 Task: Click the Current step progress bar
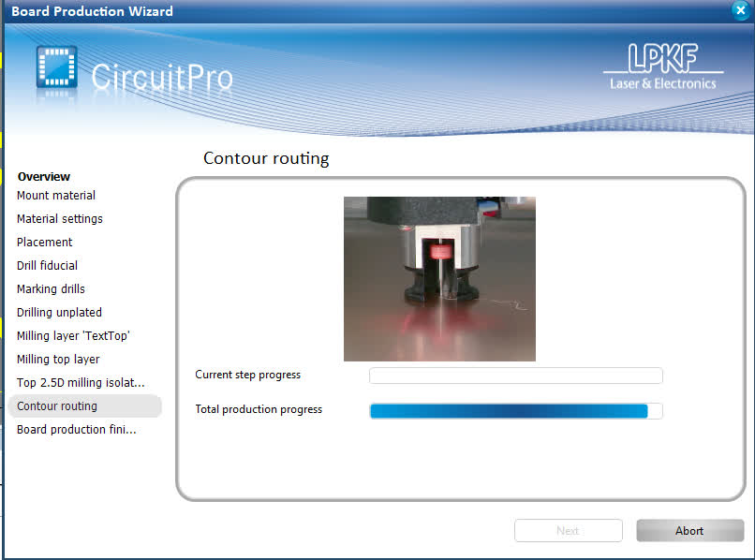click(x=516, y=376)
